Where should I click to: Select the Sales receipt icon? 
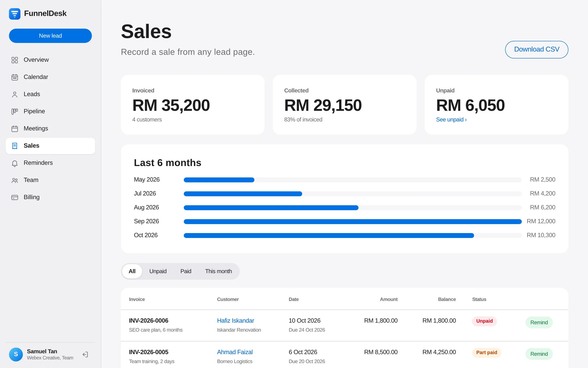pos(15,146)
